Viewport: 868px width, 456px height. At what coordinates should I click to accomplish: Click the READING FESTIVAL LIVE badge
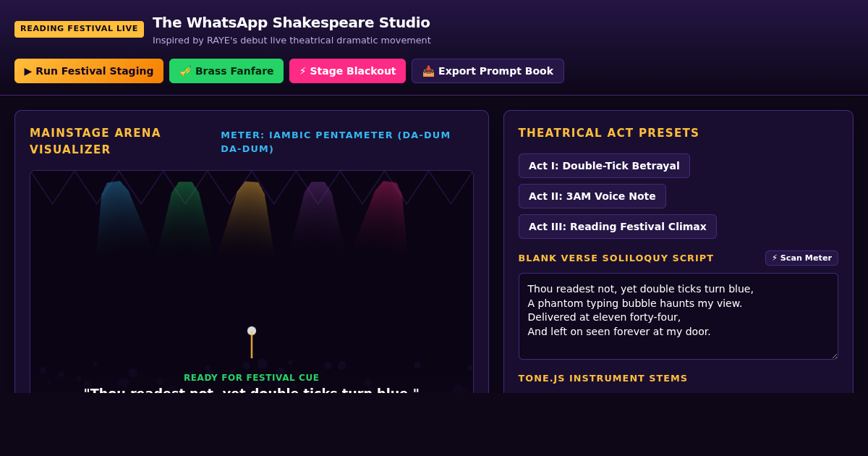pyautogui.click(x=79, y=29)
